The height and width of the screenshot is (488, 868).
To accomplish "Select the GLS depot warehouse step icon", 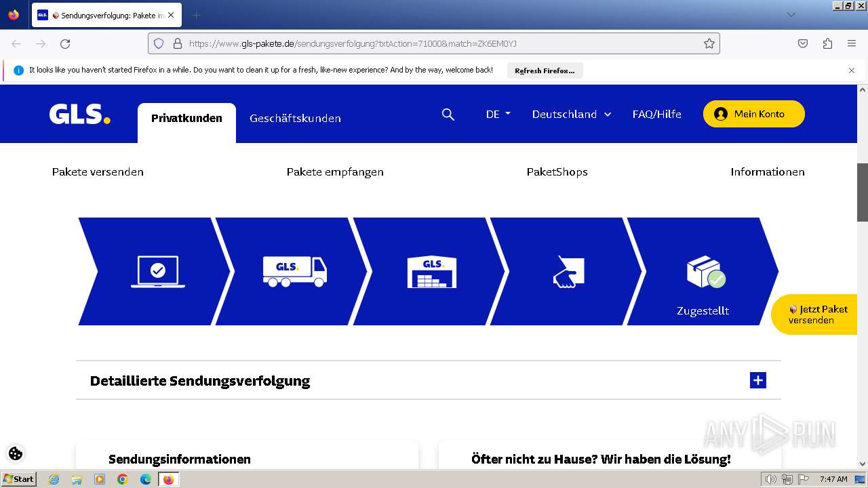I will tap(432, 272).
